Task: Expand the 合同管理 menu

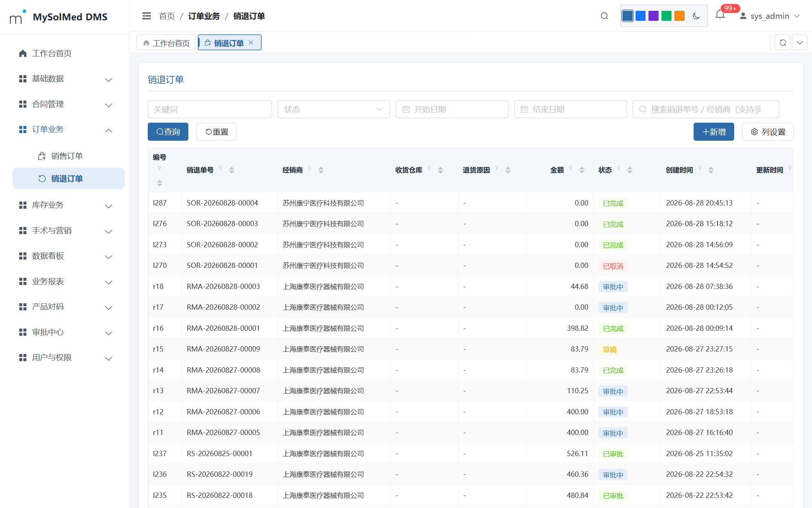Action: pyautogui.click(x=68, y=104)
